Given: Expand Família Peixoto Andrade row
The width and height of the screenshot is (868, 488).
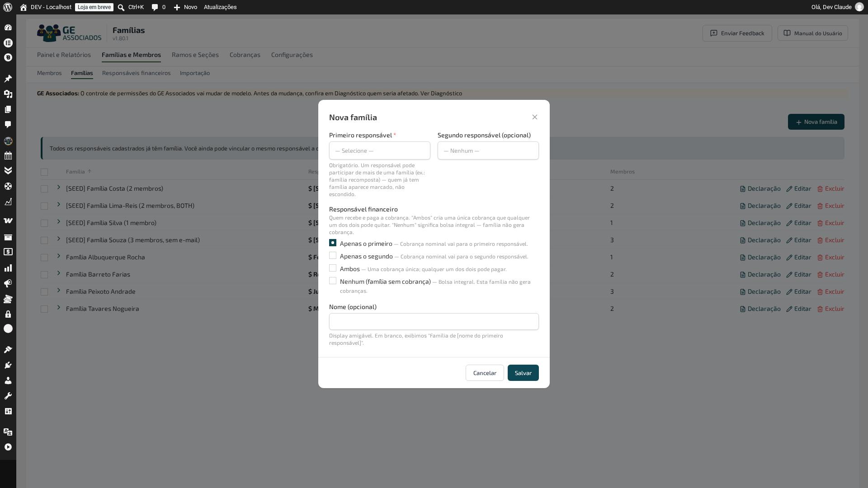Looking at the screenshot, I should [59, 291].
